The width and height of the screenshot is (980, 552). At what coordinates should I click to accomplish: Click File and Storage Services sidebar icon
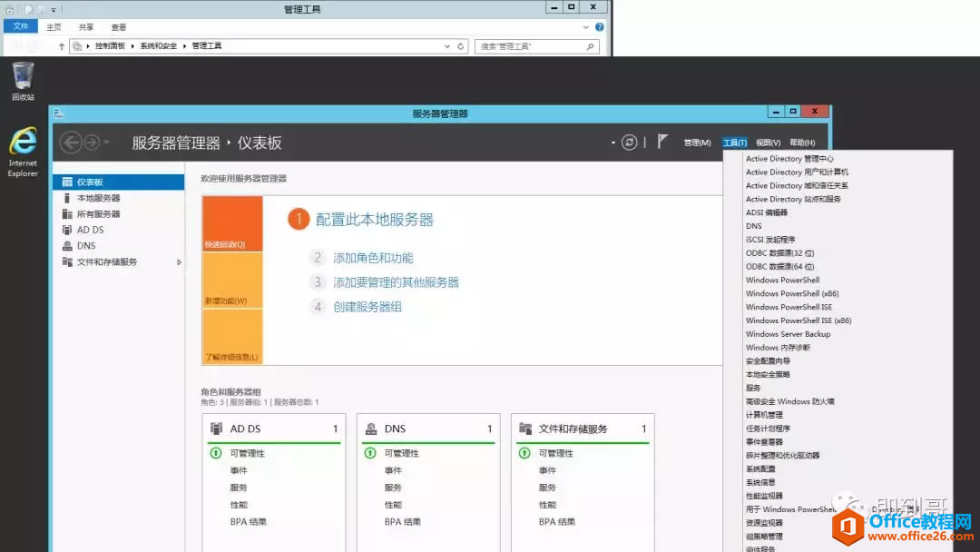click(x=67, y=262)
